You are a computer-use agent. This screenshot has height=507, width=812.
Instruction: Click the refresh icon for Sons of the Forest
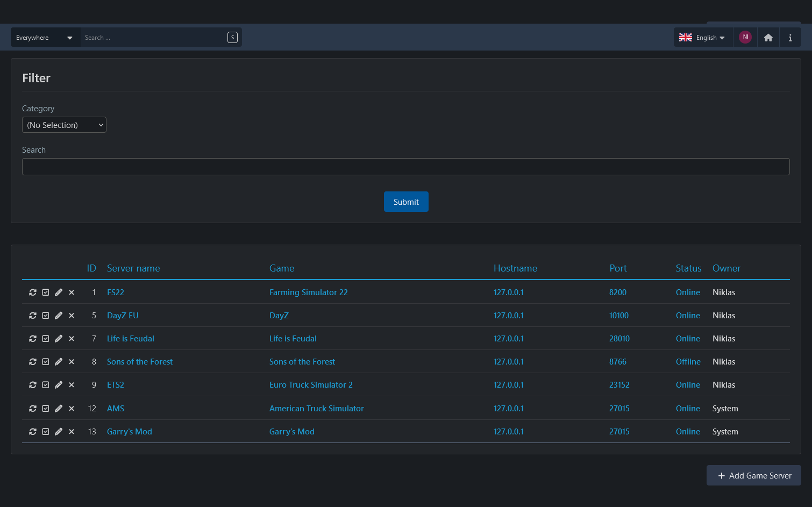tap(33, 362)
